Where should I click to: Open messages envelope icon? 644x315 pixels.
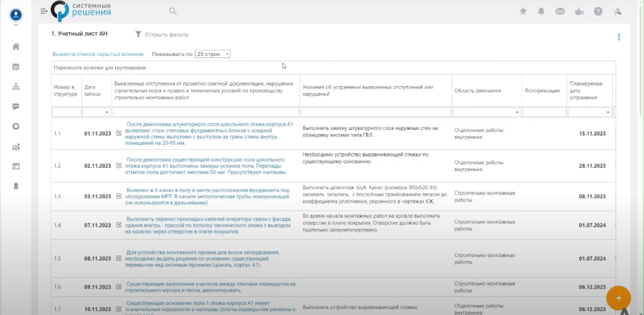pyautogui.click(x=560, y=11)
